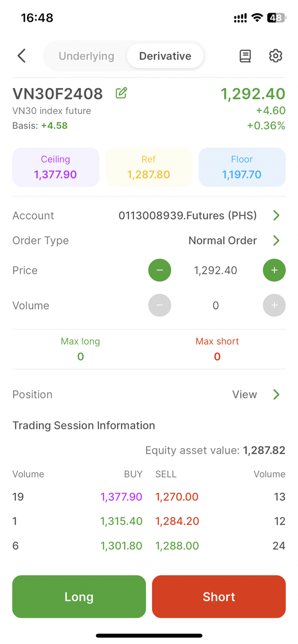The width and height of the screenshot is (298, 644).
Task: Decrease price with the green minus button
Action: pos(159,270)
